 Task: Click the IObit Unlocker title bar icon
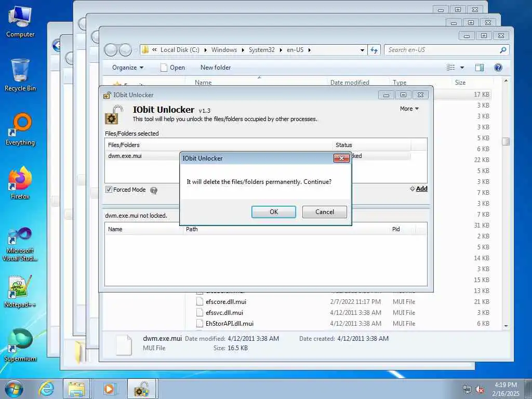107,95
